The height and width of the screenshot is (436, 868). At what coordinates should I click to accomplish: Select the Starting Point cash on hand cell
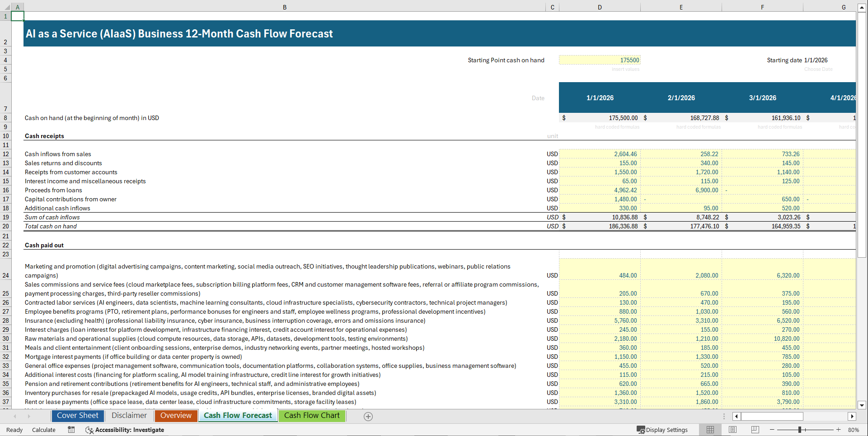[600, 60]
